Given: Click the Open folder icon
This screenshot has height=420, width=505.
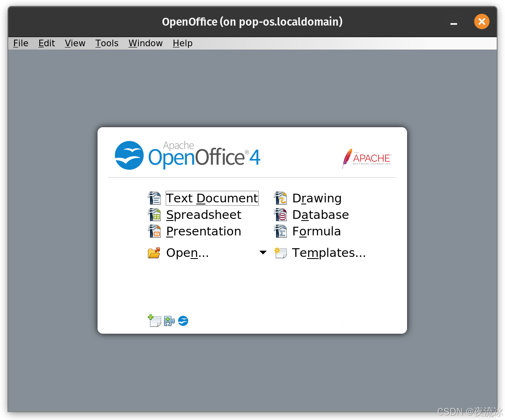Looking at the screenshot, I should [x=154, y=253].
